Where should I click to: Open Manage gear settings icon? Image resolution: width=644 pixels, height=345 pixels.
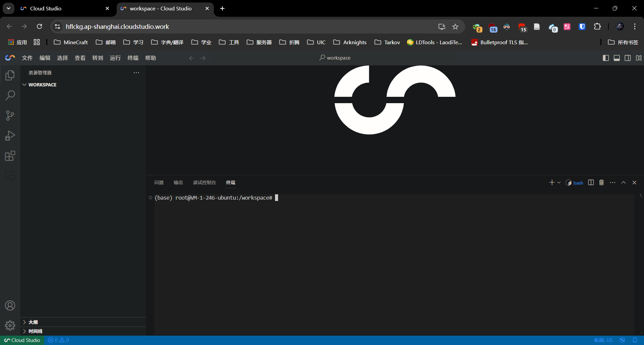10,326
